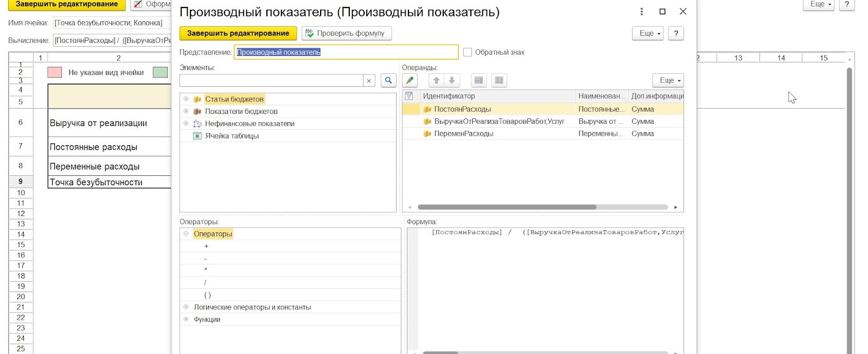The width and height of the screenshot is (868, 354).
Task: Click the Проверить формулу icon
Action: point(309,33)
